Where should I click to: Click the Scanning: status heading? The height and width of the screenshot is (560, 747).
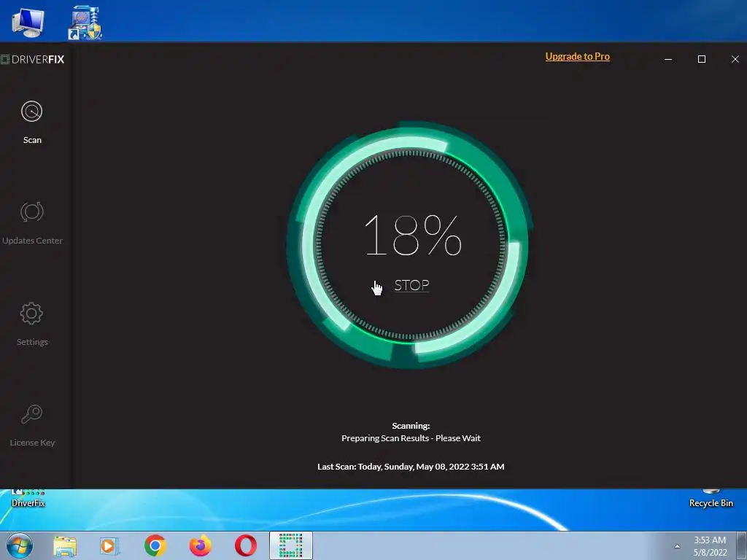tap(411, 426)
